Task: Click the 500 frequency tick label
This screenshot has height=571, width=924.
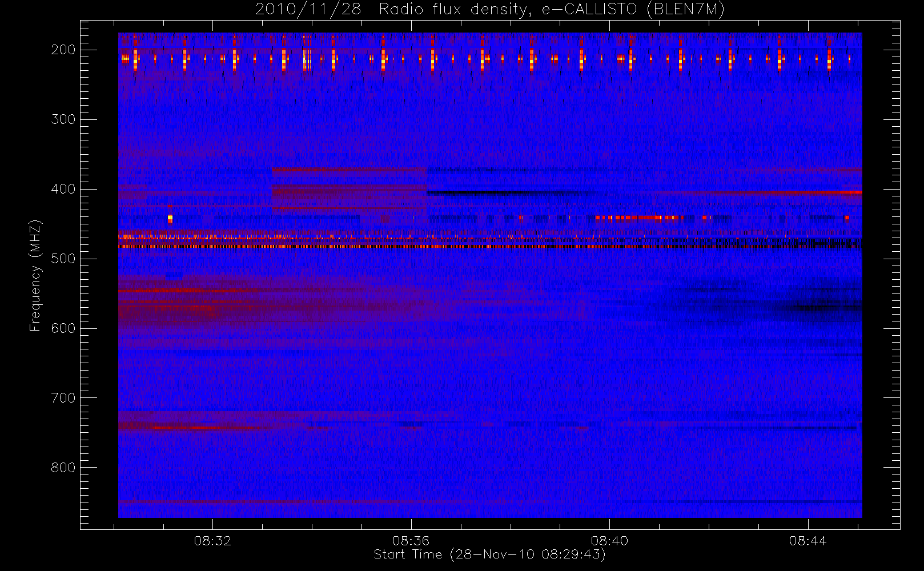Action: point(63,259)
